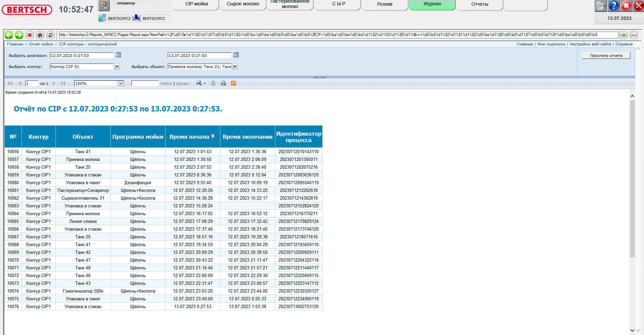This screenshot has width=644, height=335.
Task: Focus the report search text field
Action: (x=145, y=83)
